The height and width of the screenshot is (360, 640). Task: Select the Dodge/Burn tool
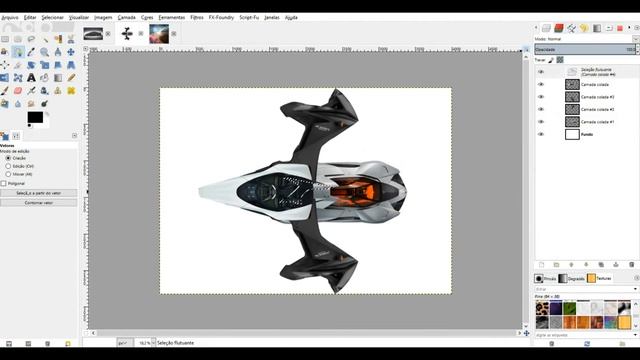point(44,104)
